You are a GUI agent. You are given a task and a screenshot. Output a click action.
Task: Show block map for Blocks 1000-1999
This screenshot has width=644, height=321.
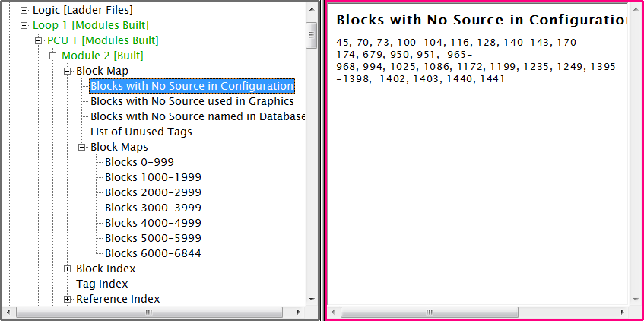[153, 177]
